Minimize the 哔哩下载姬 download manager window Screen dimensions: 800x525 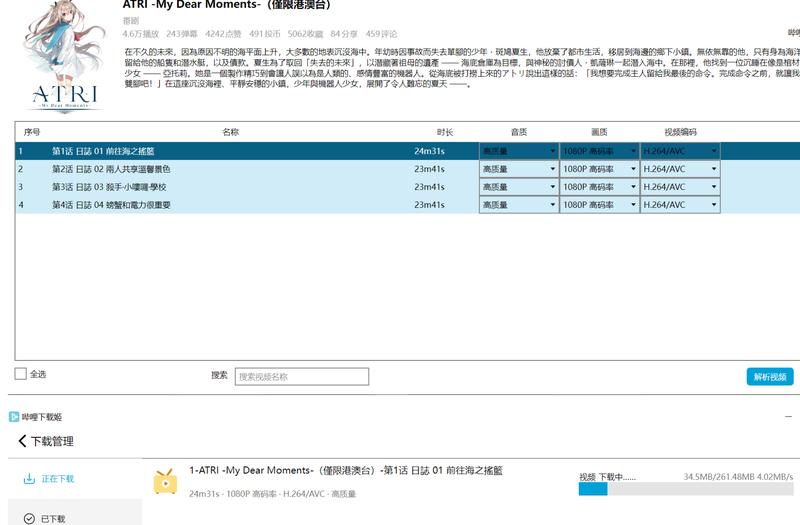click(788, 417)
